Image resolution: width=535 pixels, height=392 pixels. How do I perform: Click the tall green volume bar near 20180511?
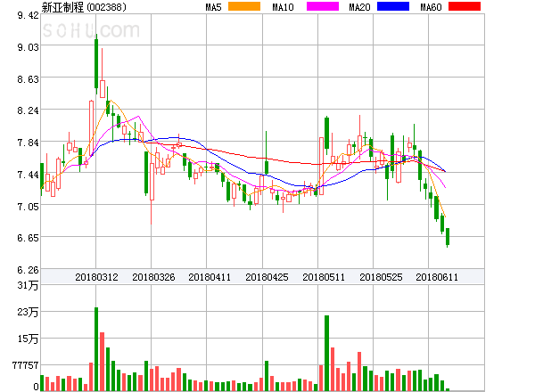pos(327,353)
